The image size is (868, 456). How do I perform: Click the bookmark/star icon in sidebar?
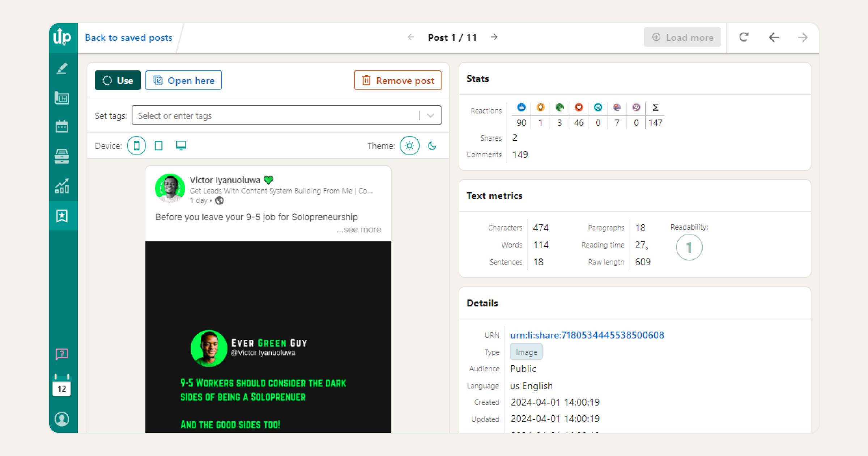(62, 216)
